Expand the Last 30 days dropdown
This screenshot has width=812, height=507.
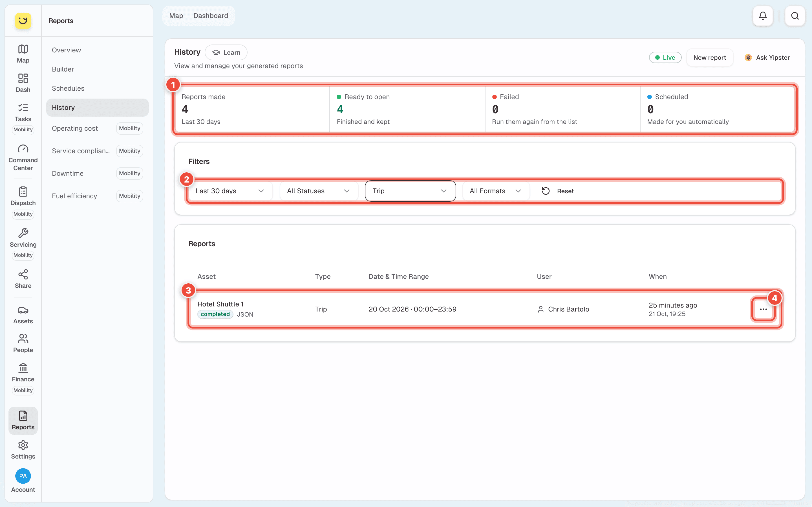[x=230, y=191]
